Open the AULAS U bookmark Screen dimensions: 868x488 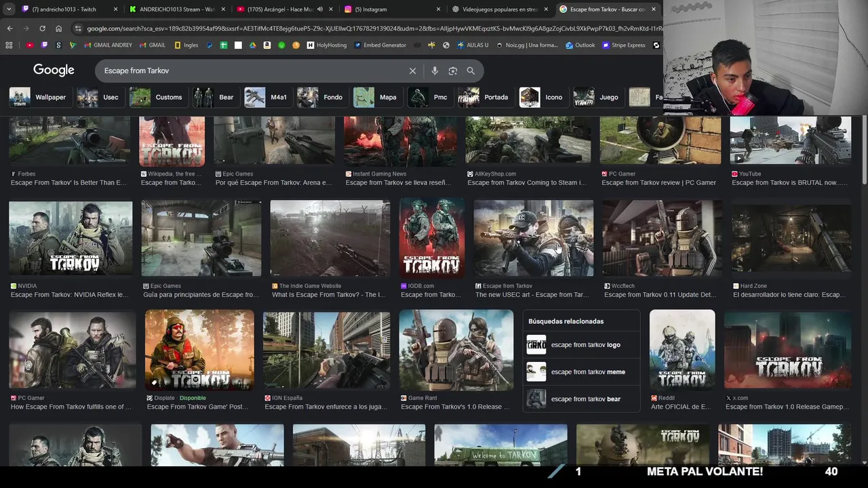473,45
